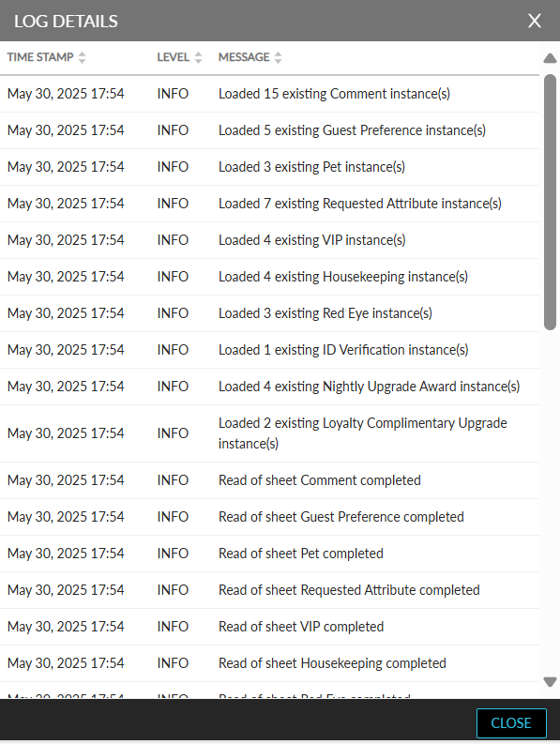Sort by the Level column arrows

click(x=198, y=57)
